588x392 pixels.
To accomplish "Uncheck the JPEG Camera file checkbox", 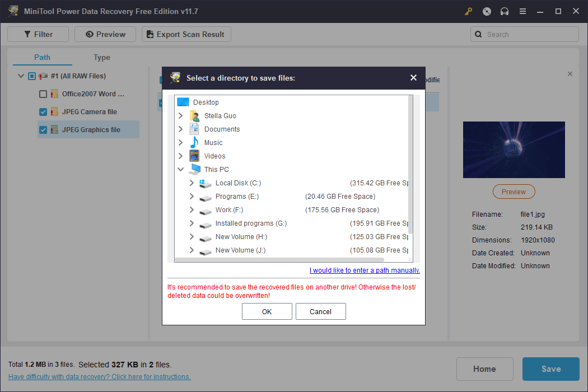I will tap(43, 112).
